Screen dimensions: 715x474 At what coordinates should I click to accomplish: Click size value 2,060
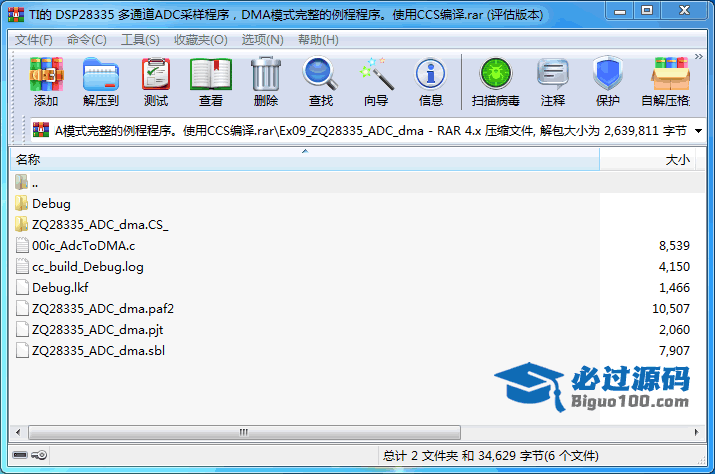(x=674, y=330)
